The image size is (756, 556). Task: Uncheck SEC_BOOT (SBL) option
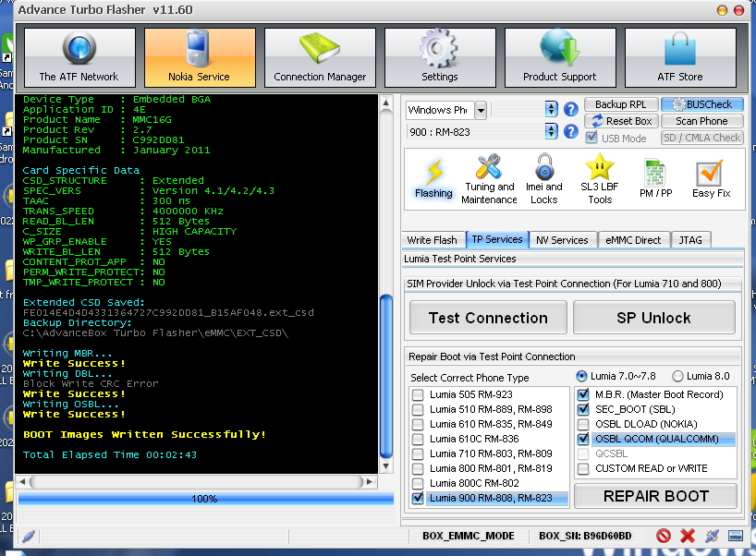pyautogui.click(x=583, y=409)
